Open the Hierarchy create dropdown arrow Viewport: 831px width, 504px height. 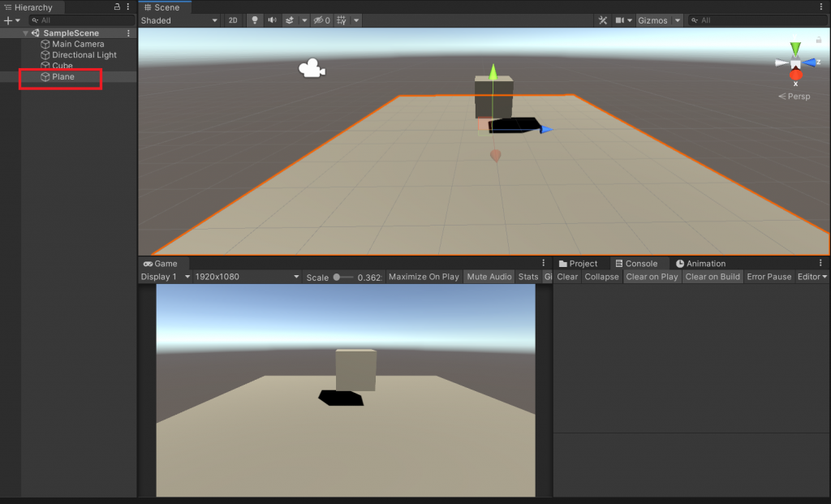tap(18, 20)
